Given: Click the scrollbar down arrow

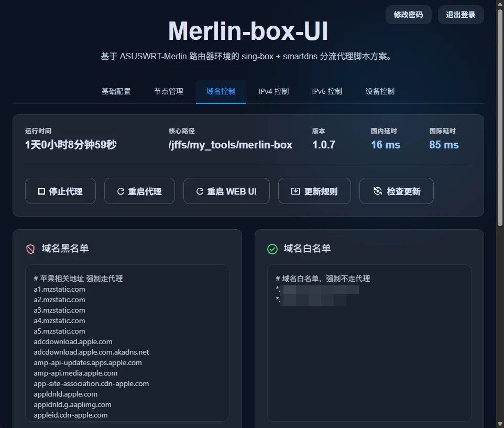Looking at the screenshot, I should 500,424.
